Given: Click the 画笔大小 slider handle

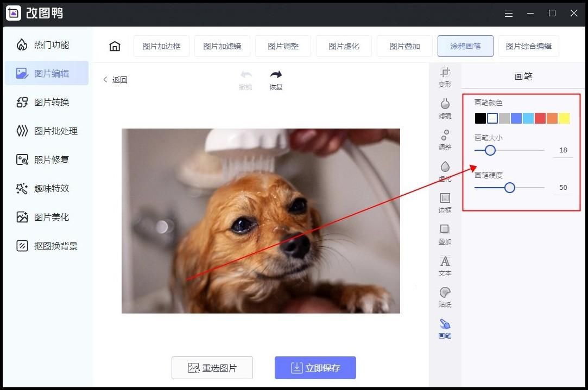Looking at the screenshot, I should (490, 150).
